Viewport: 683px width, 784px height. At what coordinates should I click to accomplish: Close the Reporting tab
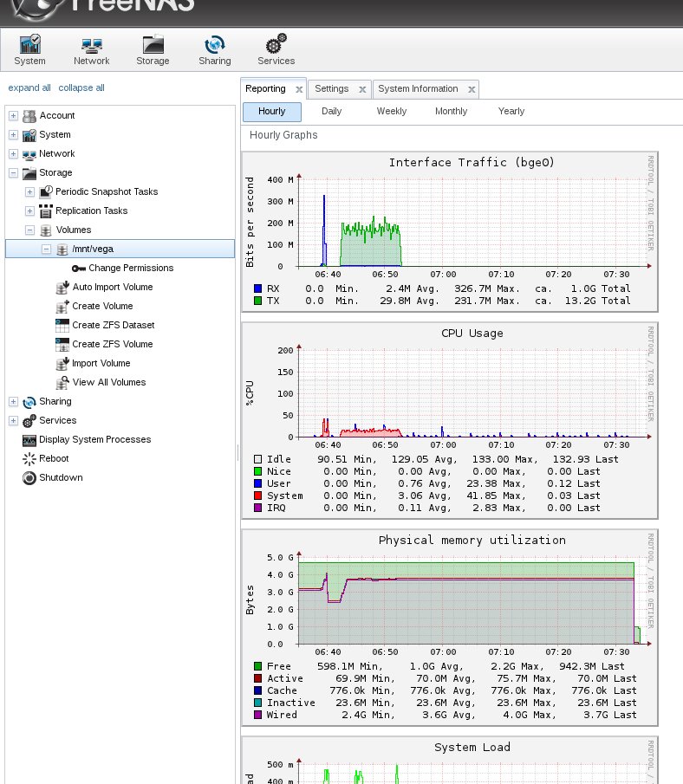pos(299,89)
